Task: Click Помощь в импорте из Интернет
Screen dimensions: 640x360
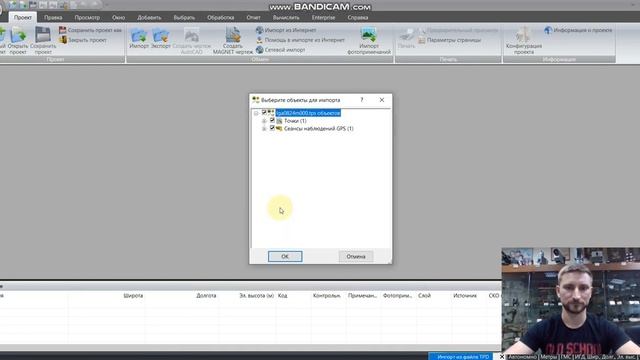Action: point(300,40)
